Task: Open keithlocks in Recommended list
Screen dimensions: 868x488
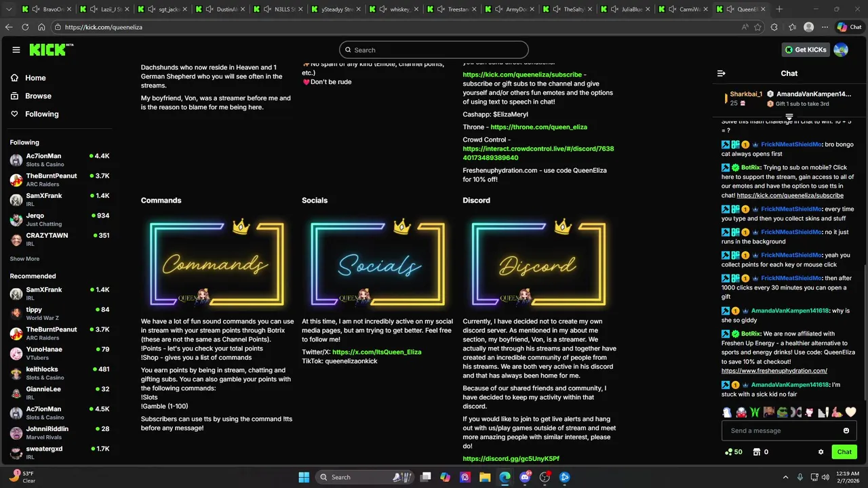Action: point(60,373)
